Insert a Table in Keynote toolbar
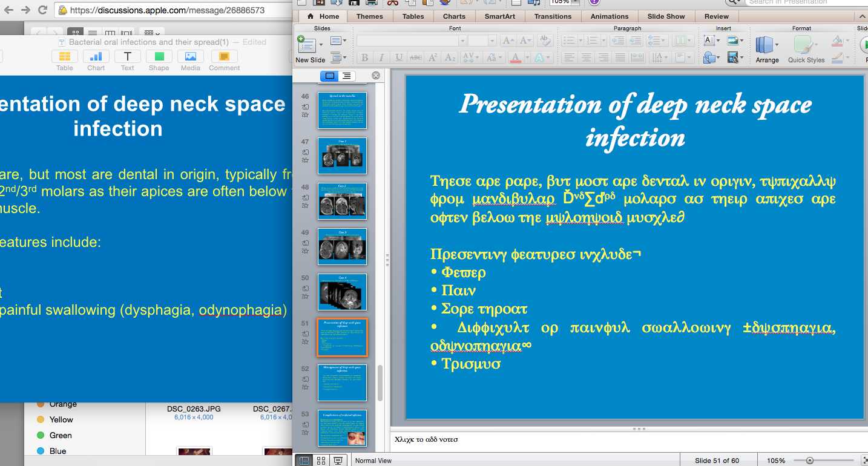Viewport: 868px width, 466px height. tap(64, 57)
